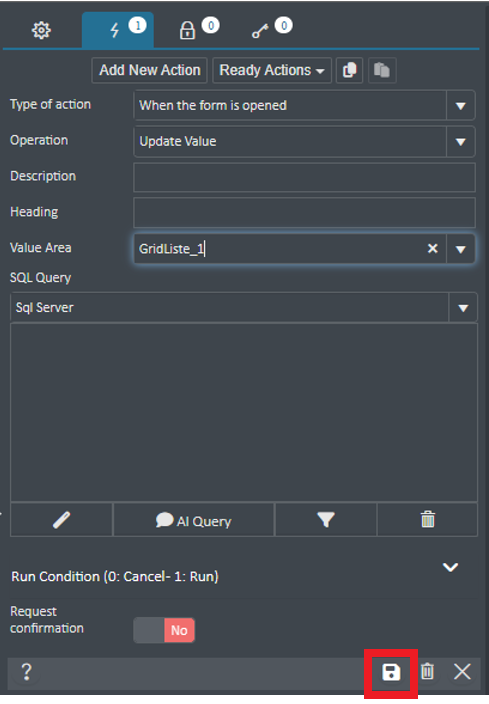Switch to the lock permissions tab
This screenshot has height=704, width=489.
(x=187, y=31)
